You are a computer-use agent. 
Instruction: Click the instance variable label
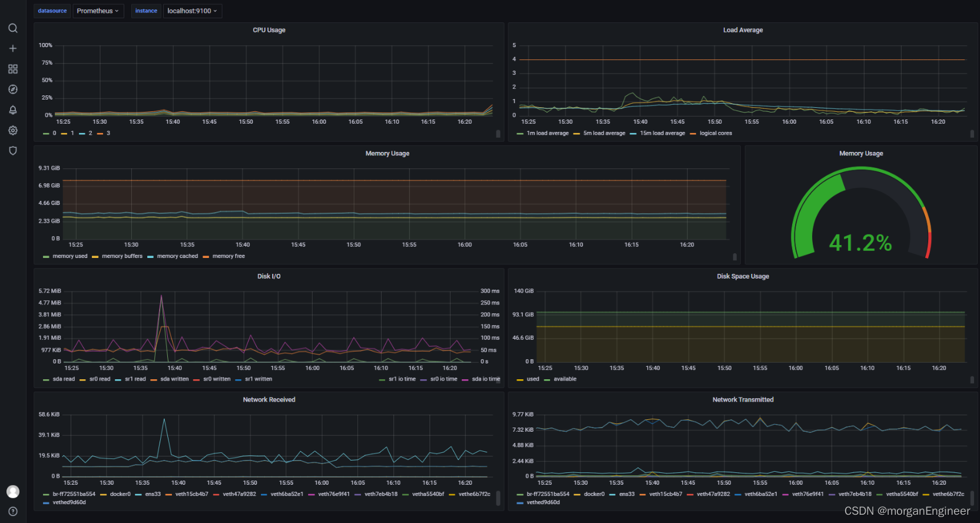[x=146, y=11]
